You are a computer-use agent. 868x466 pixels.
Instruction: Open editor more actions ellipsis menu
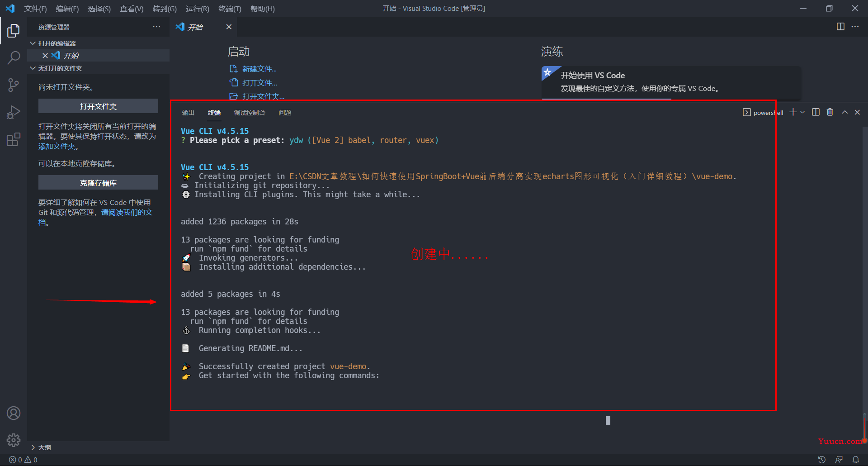click(x=855, y=27)
